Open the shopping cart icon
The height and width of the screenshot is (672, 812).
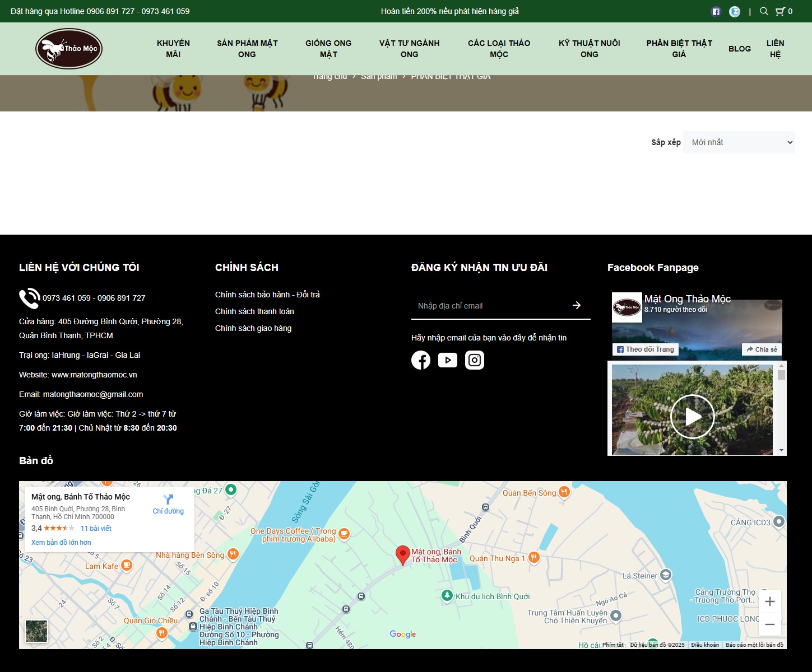[779, 11]
